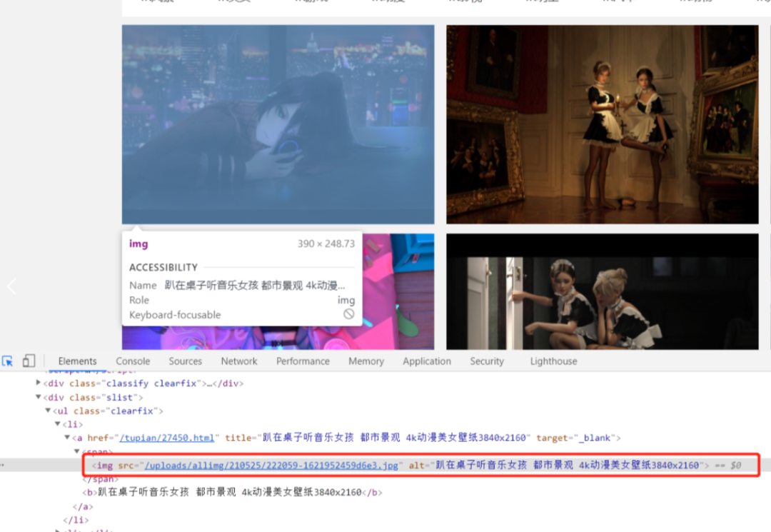Select the b tag text line
The height and width of the screenshot is (532, 771).
232,492
